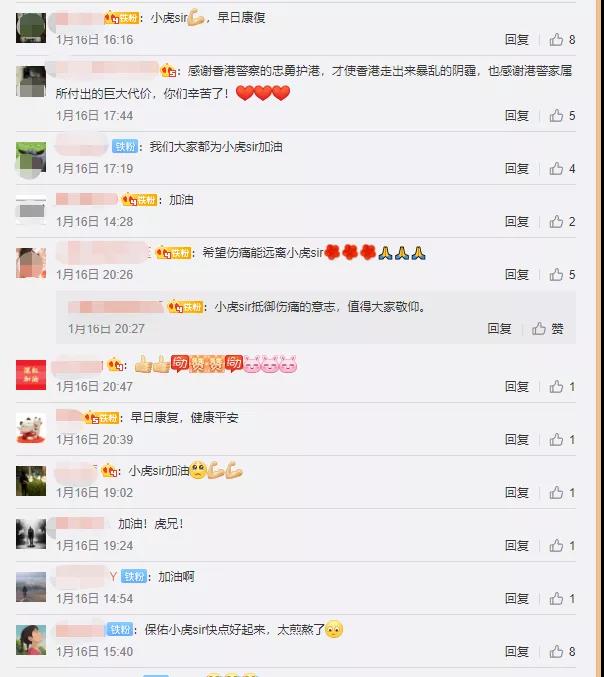
Task: Like the 15:40 comment ending 太煎熬了
Action: [562, 652]
